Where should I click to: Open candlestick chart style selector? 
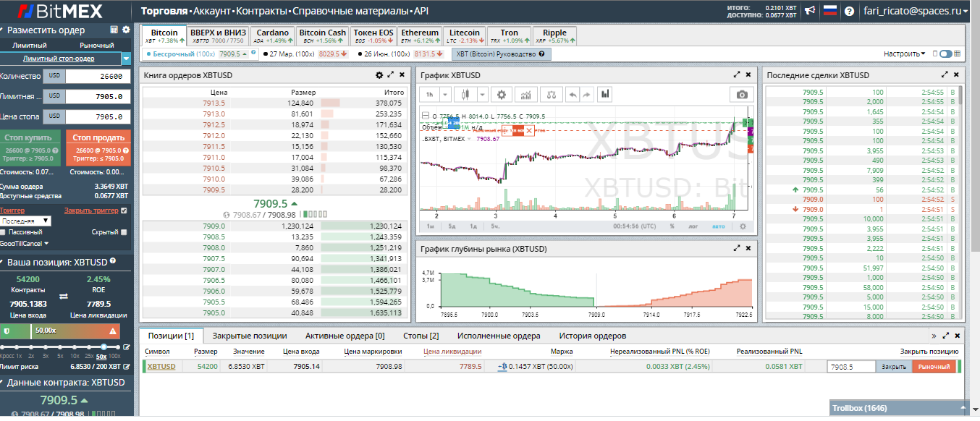(465, 95)
